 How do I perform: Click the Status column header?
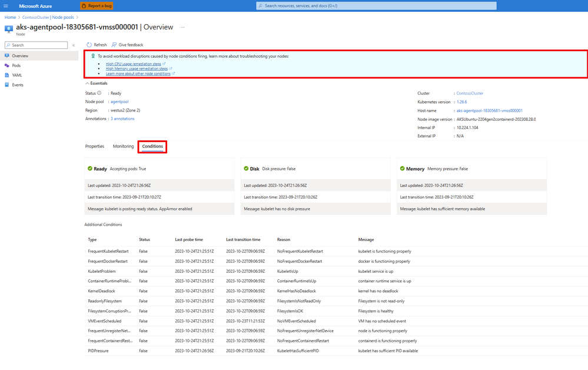(144, 239)
